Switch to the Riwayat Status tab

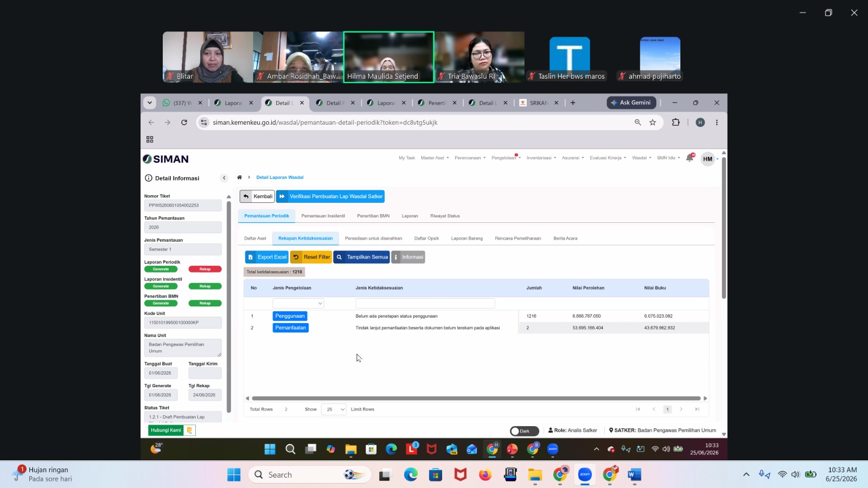point(445,216)
